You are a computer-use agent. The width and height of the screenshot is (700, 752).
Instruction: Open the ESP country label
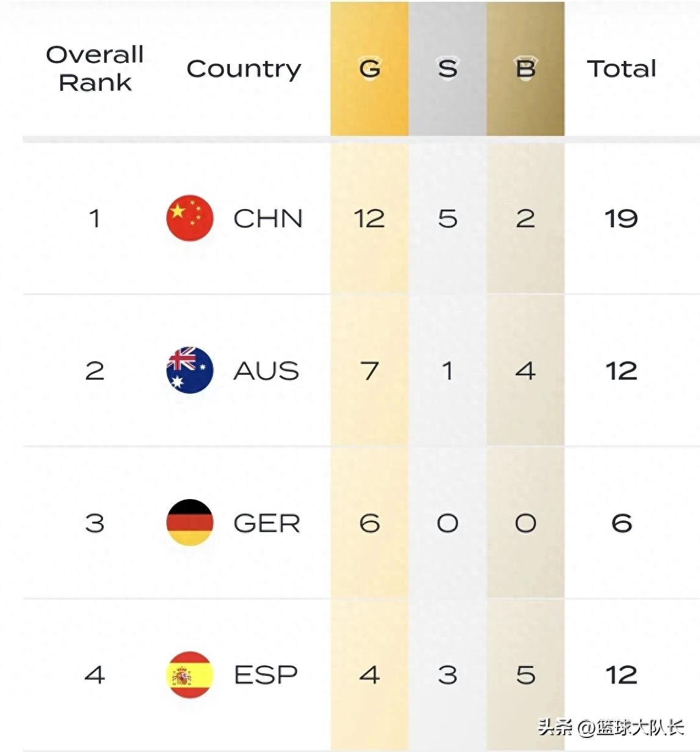[266, 675]
